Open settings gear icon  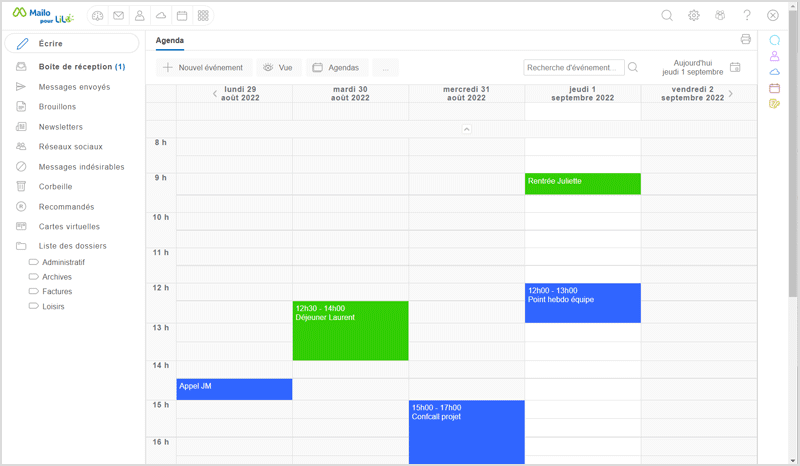[x=694, y=16]
